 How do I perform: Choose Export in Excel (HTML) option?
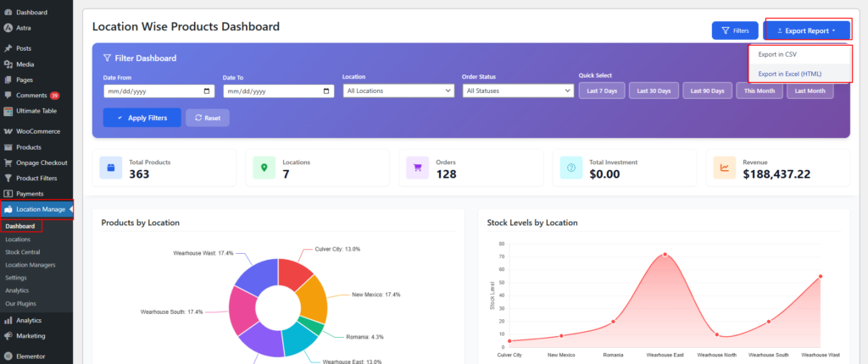[x=789, y=74]
